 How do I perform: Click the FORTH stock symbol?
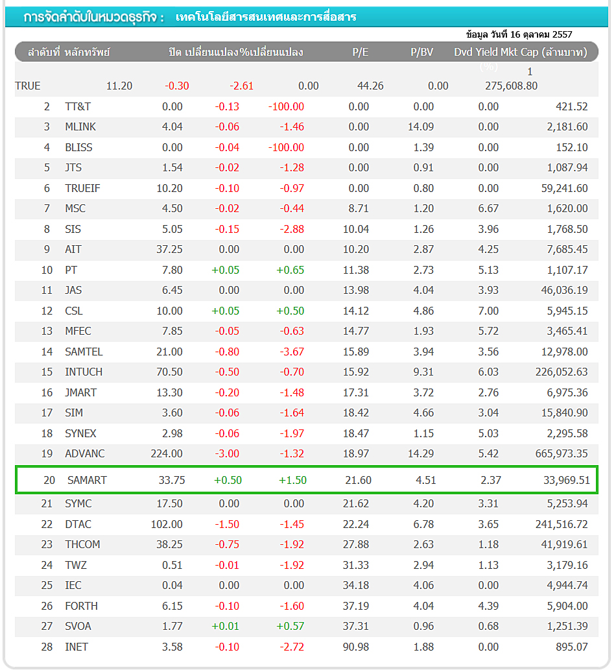pyautogui.click(x=81, y=606)
